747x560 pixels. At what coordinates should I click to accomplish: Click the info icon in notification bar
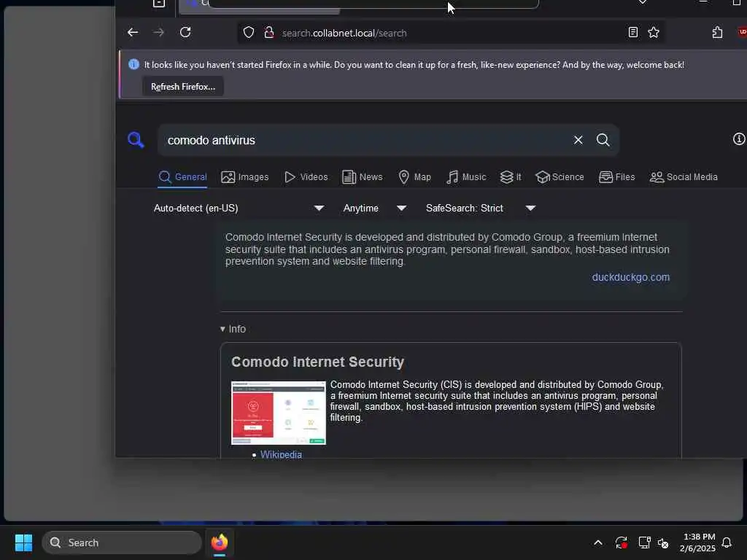pyautogui.click(x=134, y=64)
